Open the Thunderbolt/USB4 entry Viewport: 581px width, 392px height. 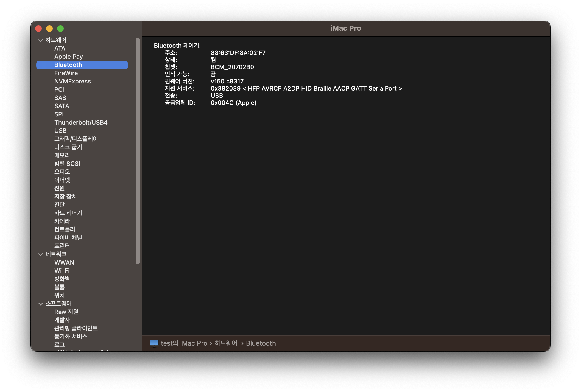pos(81,122)
